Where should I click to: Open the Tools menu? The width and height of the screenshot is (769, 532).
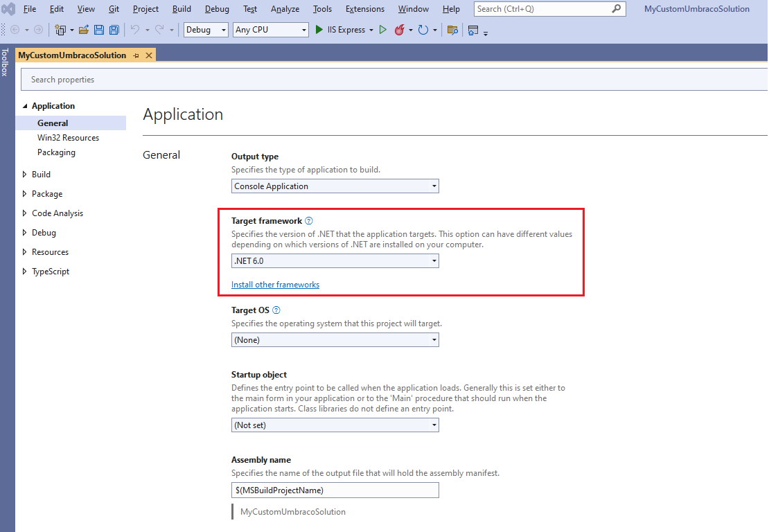coord(322,9)
